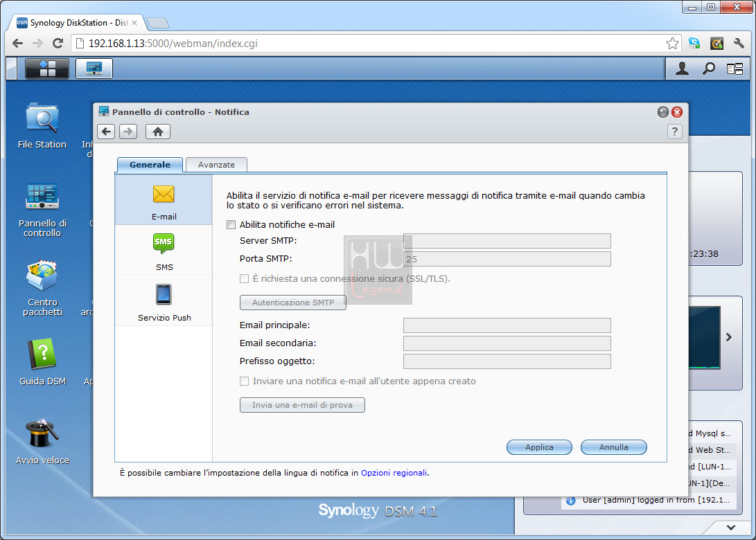This screenshot has height=540, width=756.
Task: Click Server SMTP input field
Action: 507,241
